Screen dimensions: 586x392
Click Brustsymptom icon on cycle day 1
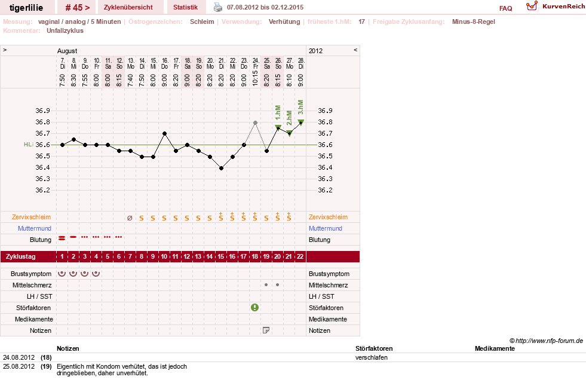coord(62,274)
